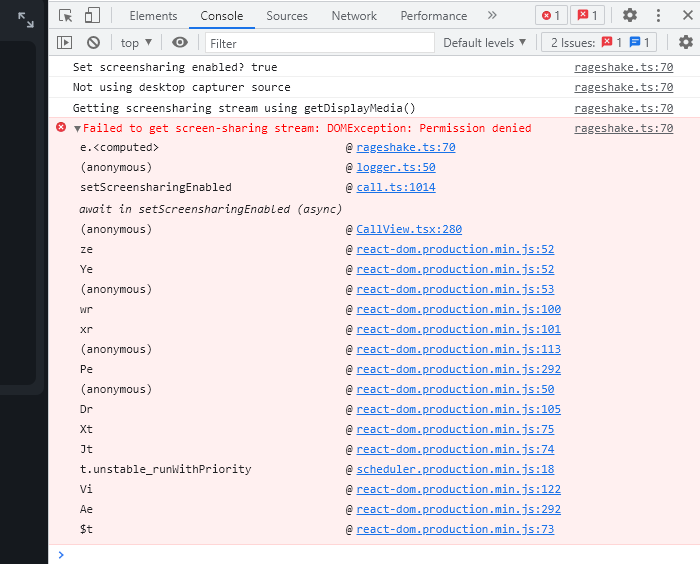Viewport: 700px width, 564px height.
Task: Open the Sources tab
Action: (287, 16)
